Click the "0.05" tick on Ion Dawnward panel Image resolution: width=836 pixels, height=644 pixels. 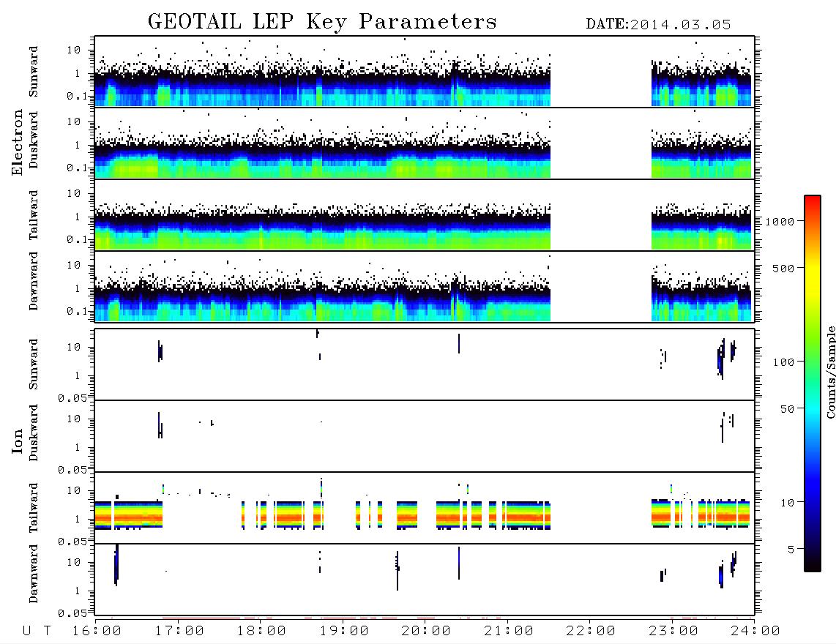[73, 613]
